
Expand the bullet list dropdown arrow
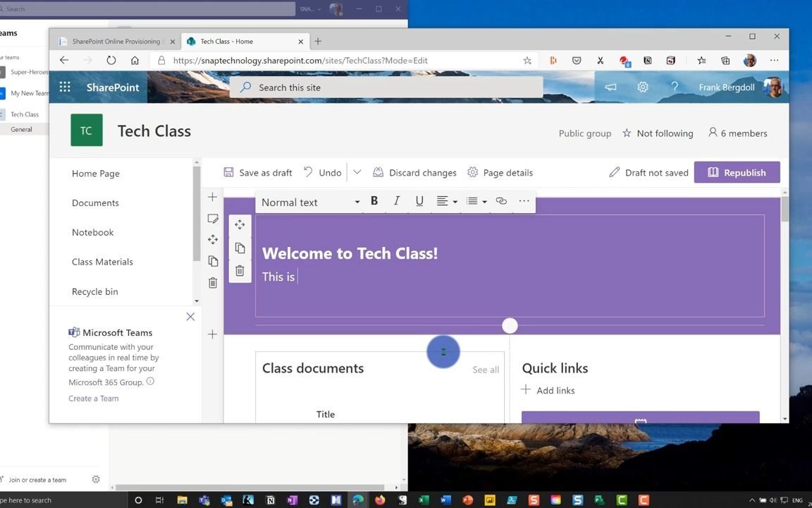click(485, 202)
